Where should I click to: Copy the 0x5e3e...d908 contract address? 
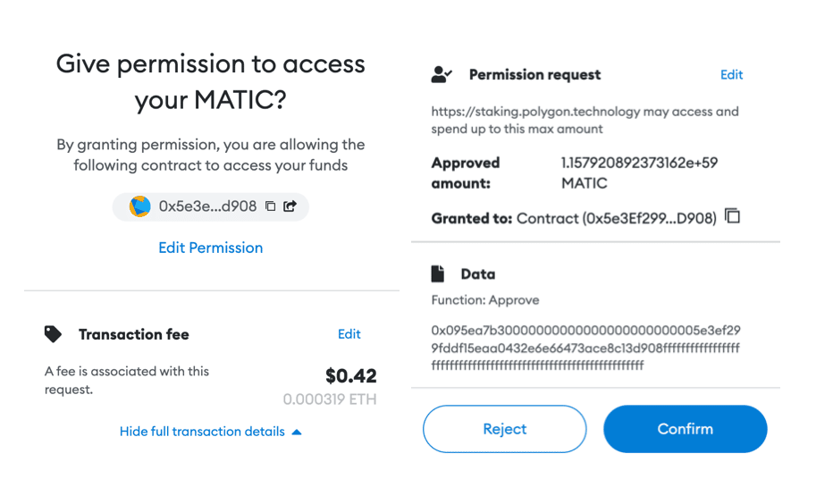click(x=271, y=206)
